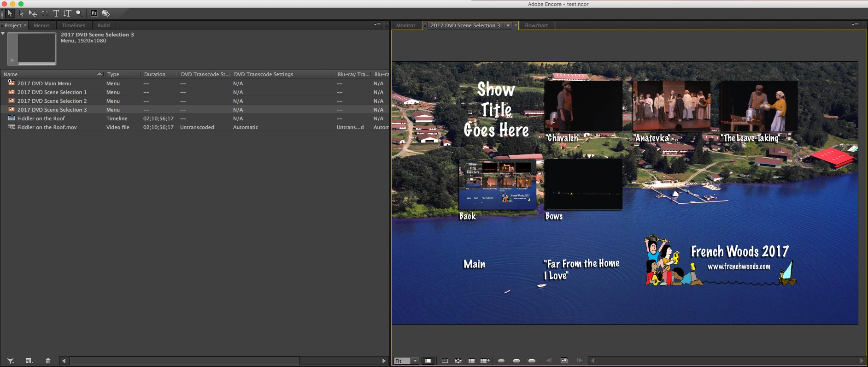Screen dimensions: 868x367
Task: Select the Selection (arrow) tool
Action: [x=10, y=13]
